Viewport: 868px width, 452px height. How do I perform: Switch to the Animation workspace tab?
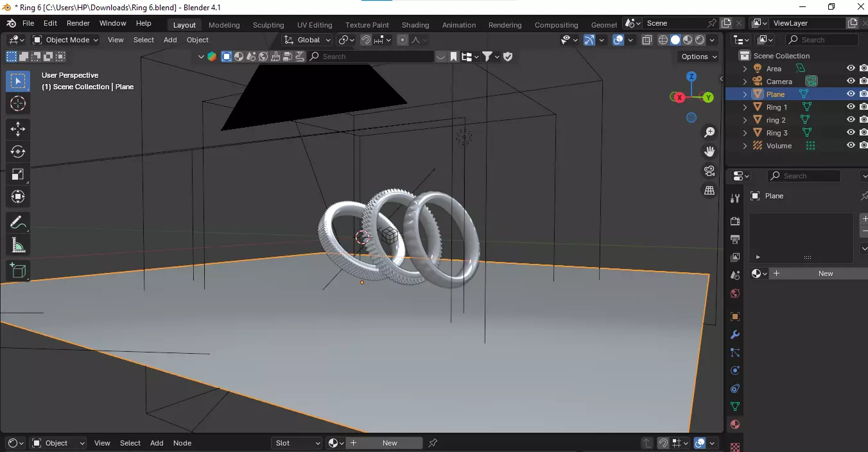459,25
